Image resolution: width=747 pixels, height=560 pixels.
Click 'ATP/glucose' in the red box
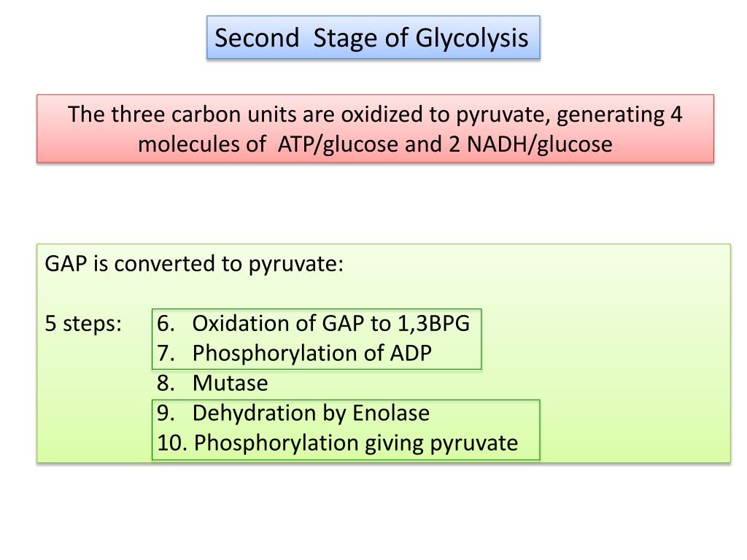click(337, 145)
